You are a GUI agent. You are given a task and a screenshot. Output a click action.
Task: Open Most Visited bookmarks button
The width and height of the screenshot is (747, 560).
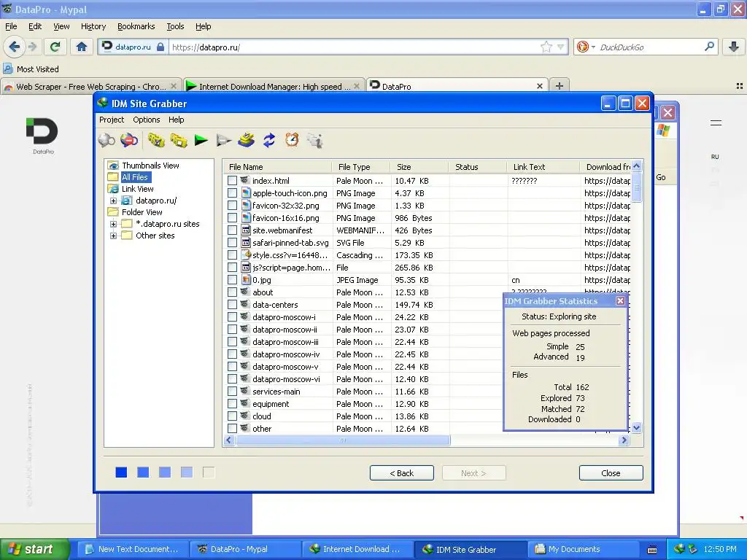point(31,69)
